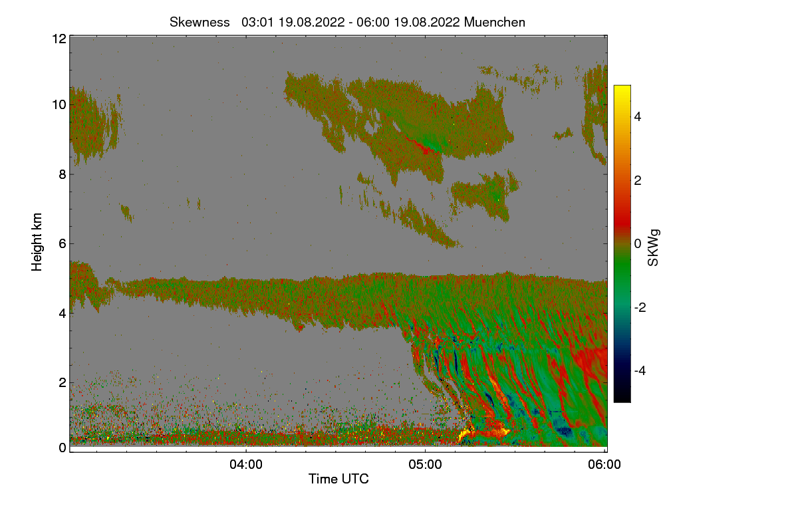Image resolution: width=798 pixels, height=532 pixels.
Task: Click the height axis tick label 0
Action: 62,448
